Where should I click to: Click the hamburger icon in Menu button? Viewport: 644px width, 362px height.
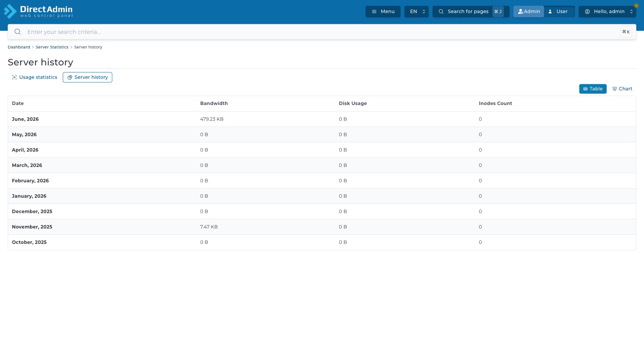click(x=374, y=12)
